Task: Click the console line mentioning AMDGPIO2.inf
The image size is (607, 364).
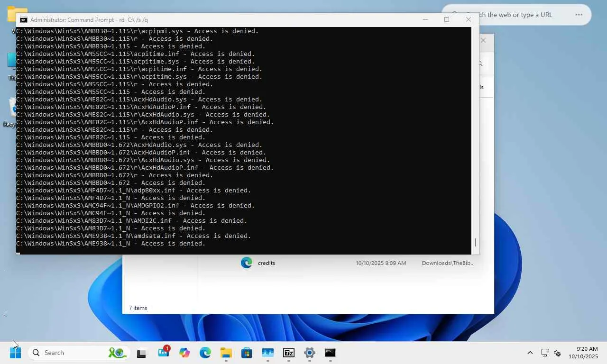Action: click(136, 206)
